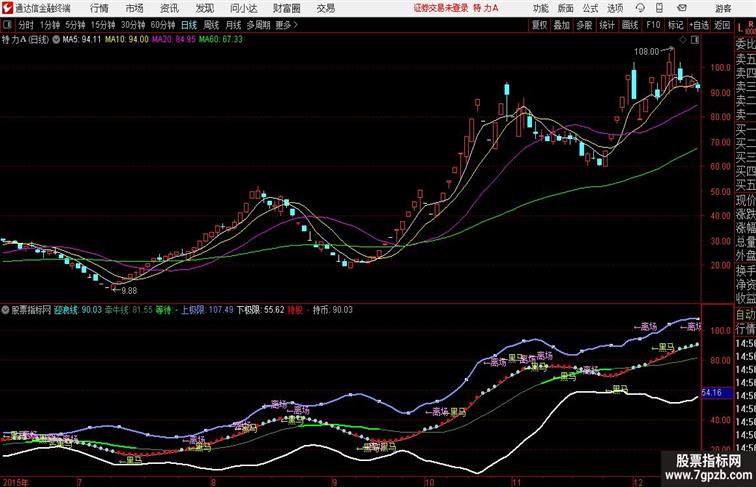Click the 下极限: 55.62 value label
The width and height of the screenshot is (756, 487).
[x=260, y=310]
